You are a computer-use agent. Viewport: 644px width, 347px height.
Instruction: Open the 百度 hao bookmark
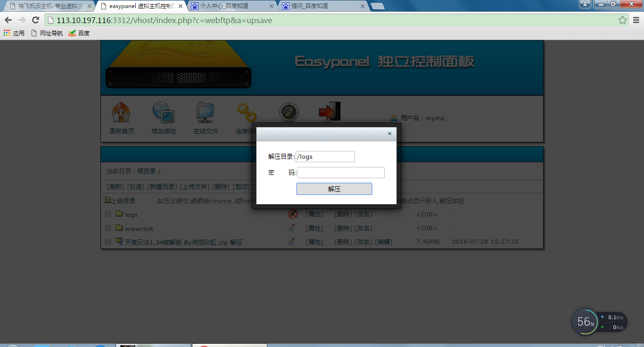point(79,33)
